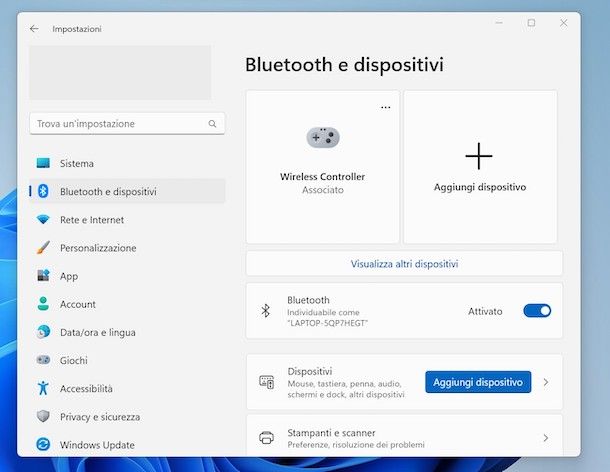Click the Stampanti e scanner printer icon
Image resolution: width=610 pixels, height=472 pixels.
[x=267, y=438]
